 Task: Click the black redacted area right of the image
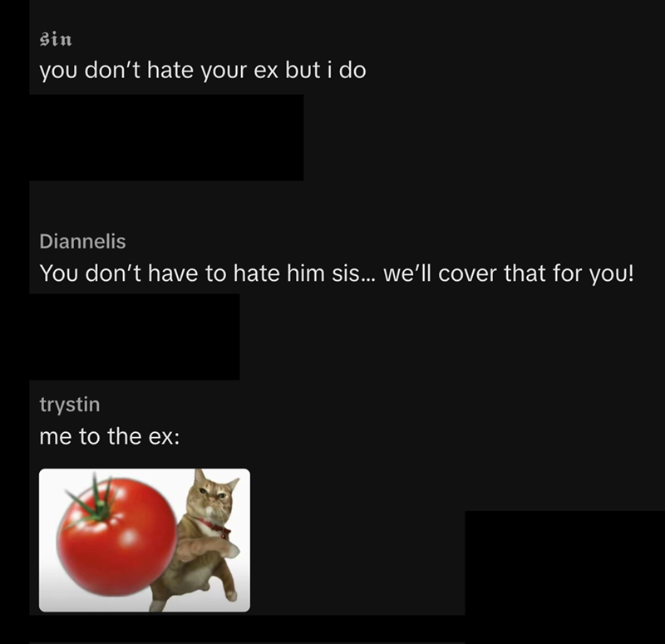565,564
